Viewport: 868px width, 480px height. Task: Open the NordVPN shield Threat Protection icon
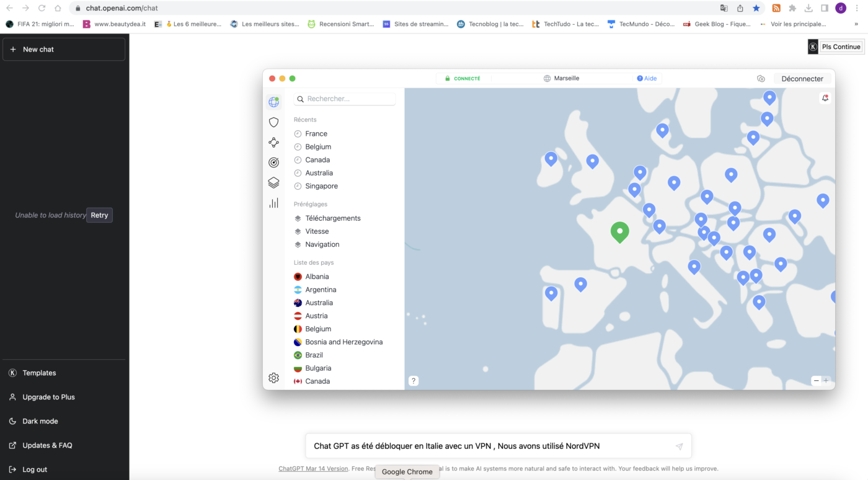coord(273,122)
